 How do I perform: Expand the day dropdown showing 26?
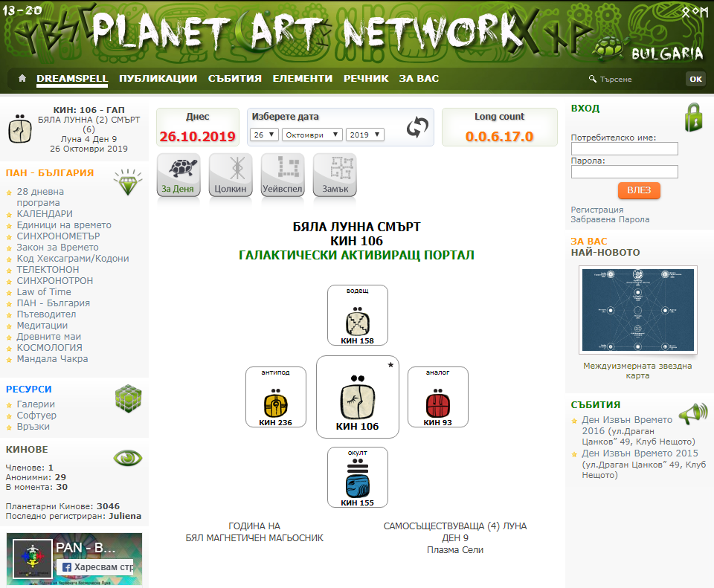click(264, 135)
